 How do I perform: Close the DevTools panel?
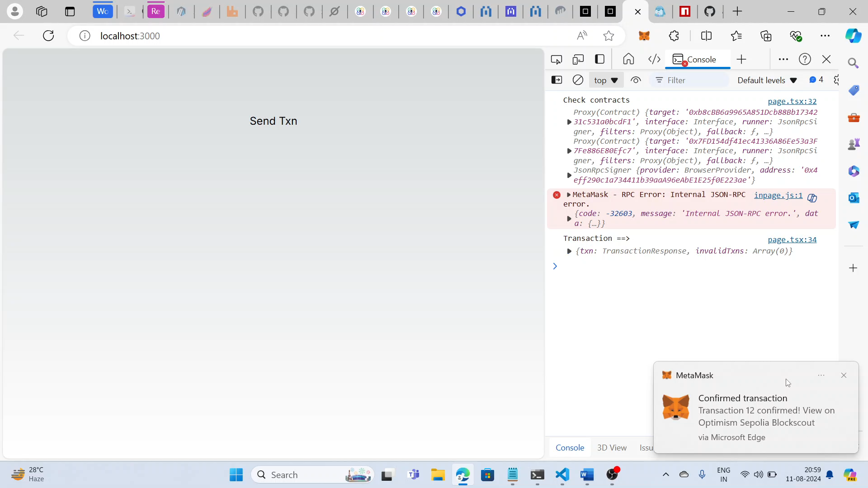[826, 59]
